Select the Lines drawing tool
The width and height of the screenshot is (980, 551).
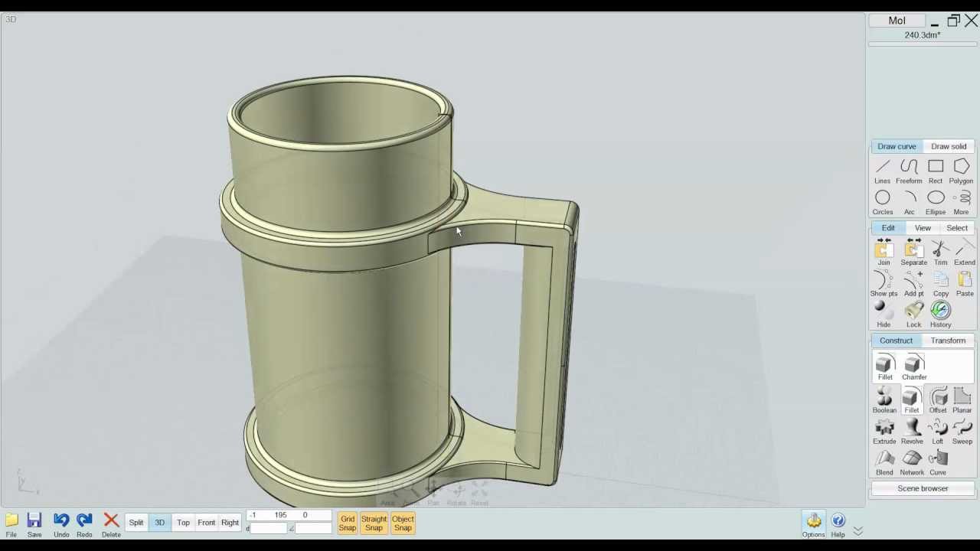(x=882, y=170)
